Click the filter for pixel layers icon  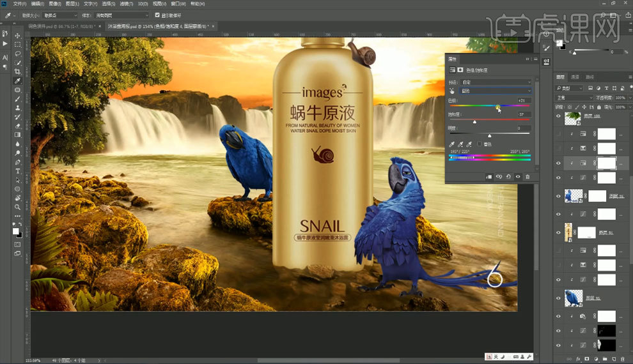tap(590, 88)
